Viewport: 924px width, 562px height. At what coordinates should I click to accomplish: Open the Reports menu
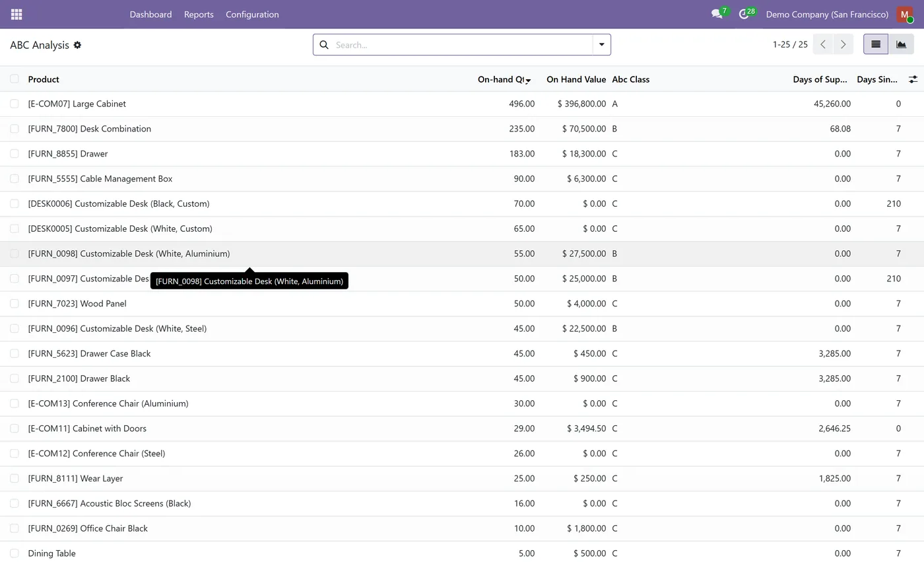199,14
